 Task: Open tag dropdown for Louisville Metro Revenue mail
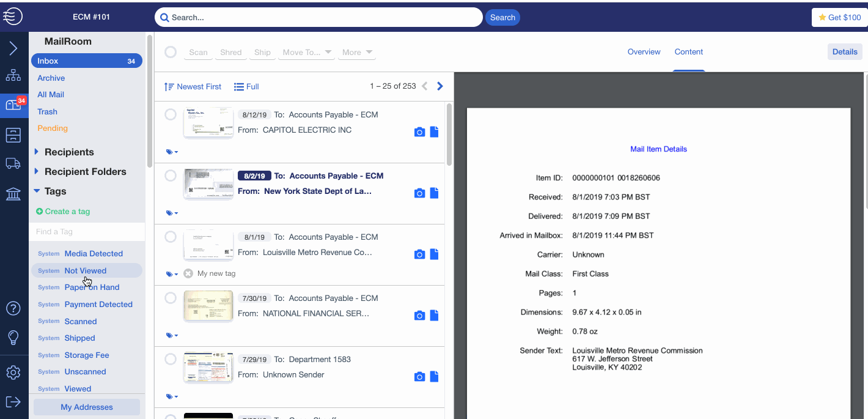click(x=172, y=274)
